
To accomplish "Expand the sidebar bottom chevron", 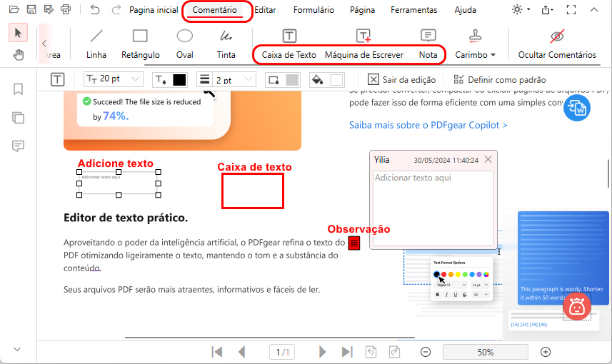I will [x=17, y=349].
